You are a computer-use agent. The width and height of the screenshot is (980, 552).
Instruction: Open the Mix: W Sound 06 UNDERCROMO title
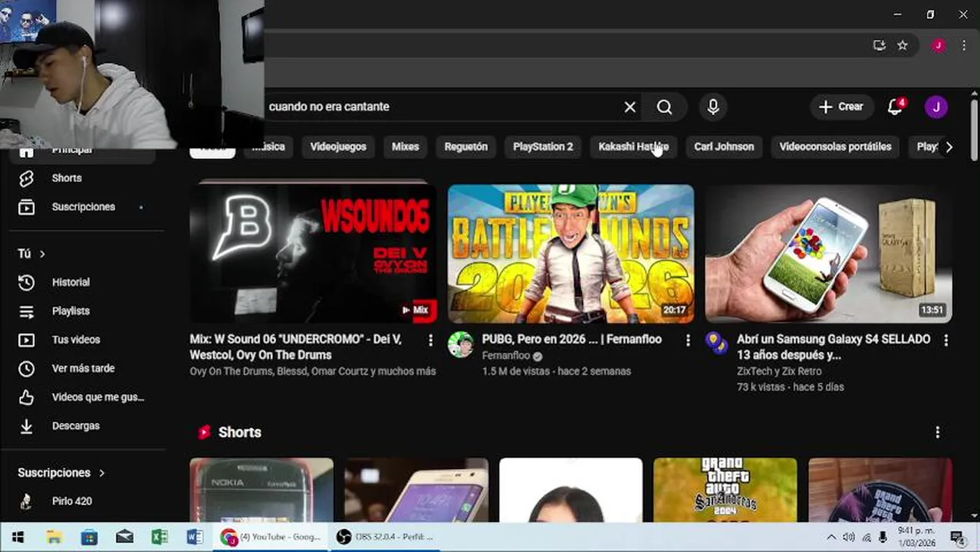pos(296,347)
